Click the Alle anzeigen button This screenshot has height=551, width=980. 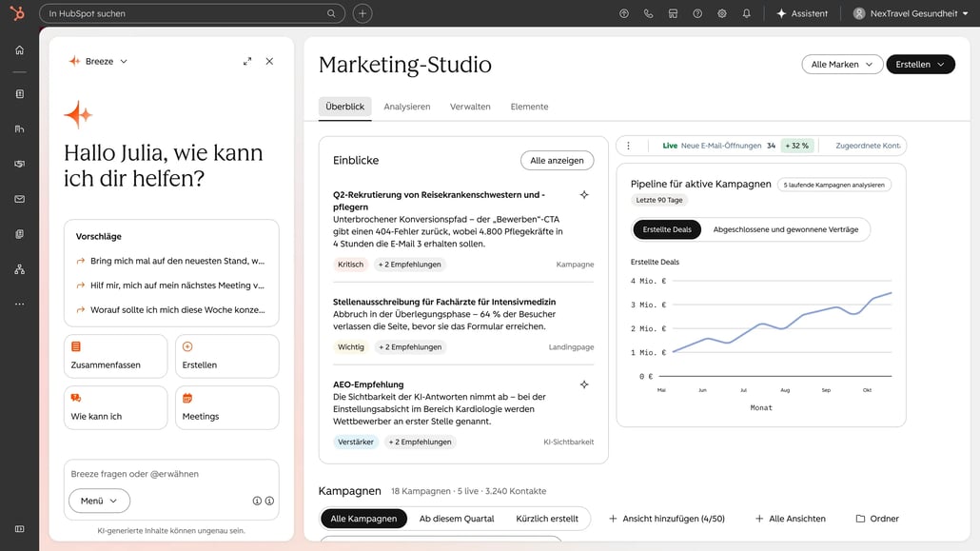click(x=557, y=161)
